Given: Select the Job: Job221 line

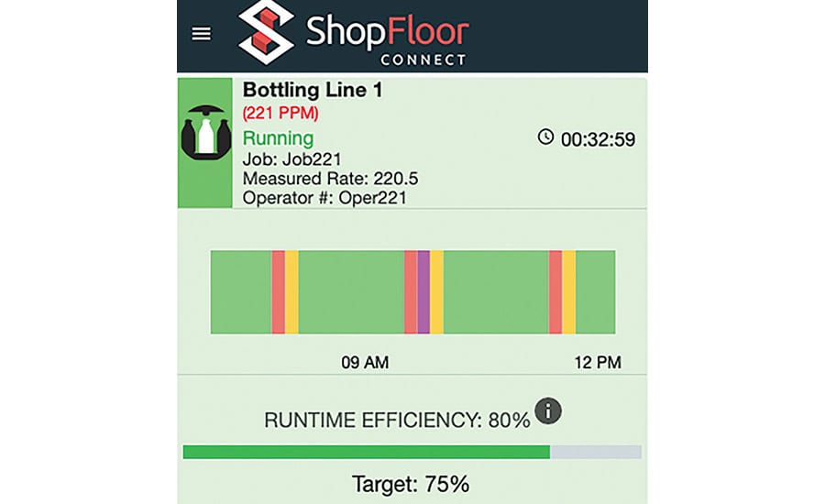Looking at the screenshot, I should 292,159.
